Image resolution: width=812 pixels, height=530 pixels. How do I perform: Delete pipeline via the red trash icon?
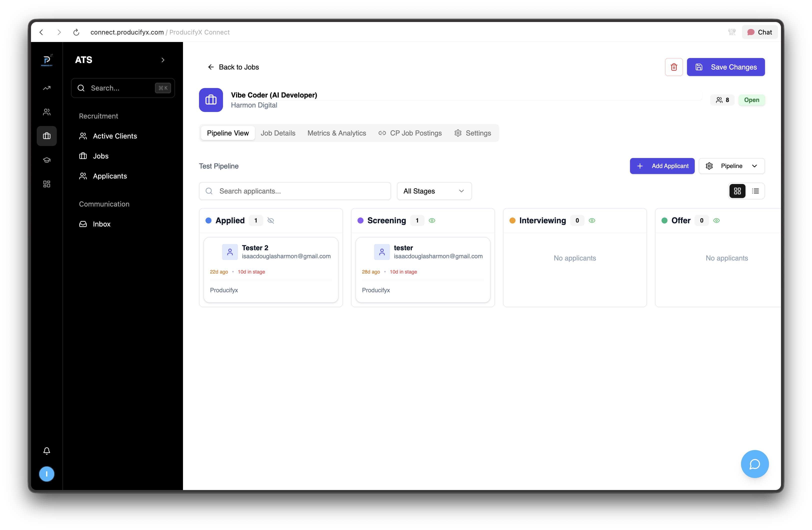click(x=674, y=67)
